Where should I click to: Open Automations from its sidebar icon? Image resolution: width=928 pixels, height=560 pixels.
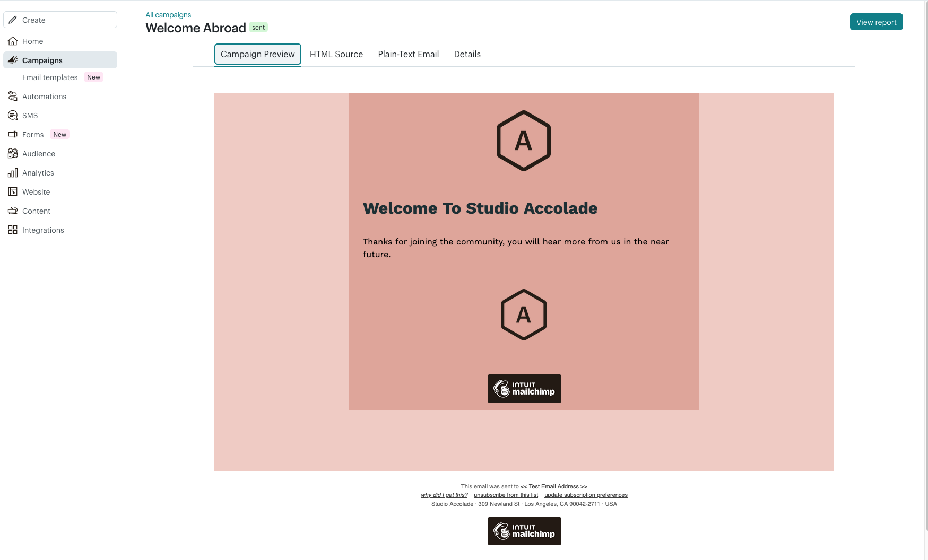click(x=13, y=97)
